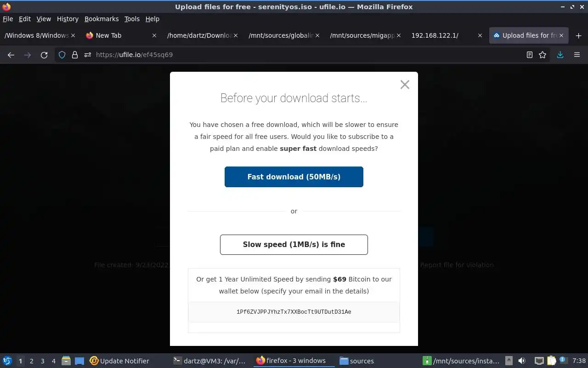The height and width of the screenshot is (368, 588).
Task: Open the Tools menu
Action: point(132,19)
